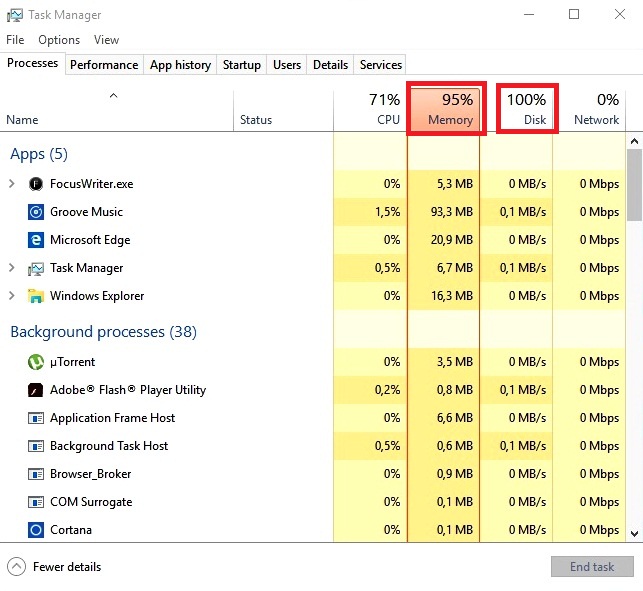Click the Browser_Broker process icon
The width and height of the screenshot is (643, 591).
[x=36, y=474]
